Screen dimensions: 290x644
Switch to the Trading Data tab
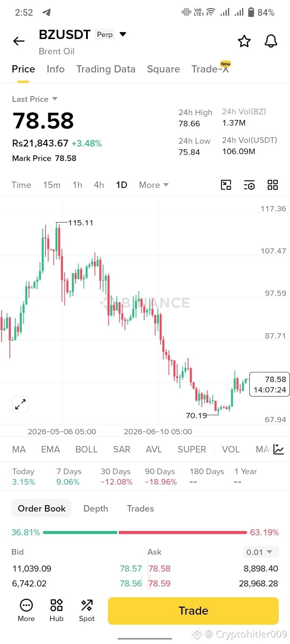click(x=106, y=69)
